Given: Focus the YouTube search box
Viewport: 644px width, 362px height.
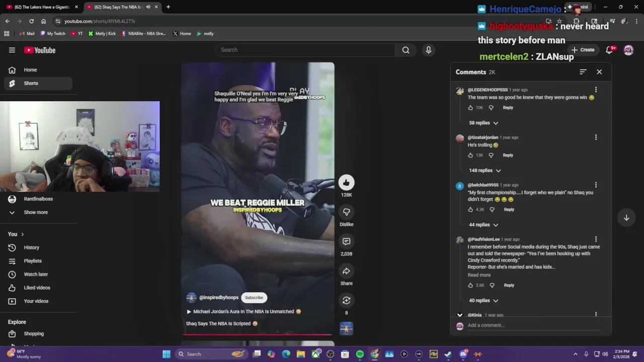Looking at the screenshot, I should [305, 50].
